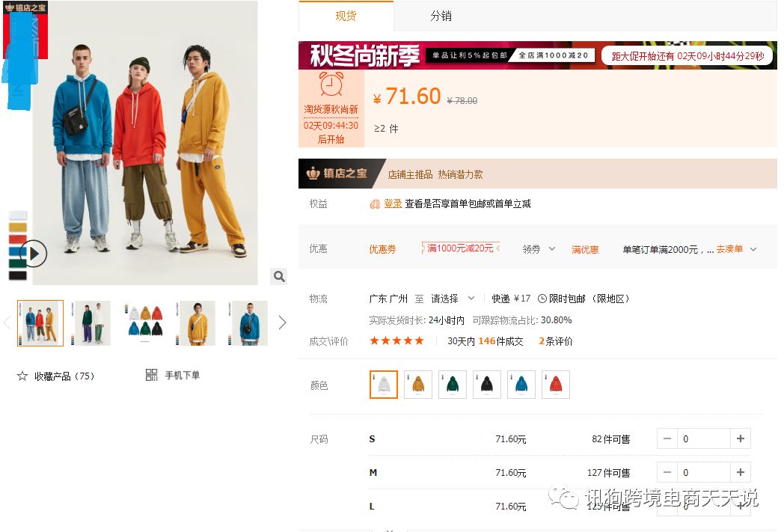Decrease quantity for size S
The image size is (784, 532).
667,438
